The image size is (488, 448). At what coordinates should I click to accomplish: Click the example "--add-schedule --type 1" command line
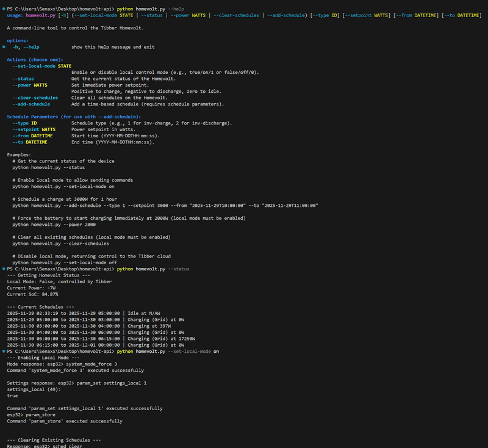165,205
